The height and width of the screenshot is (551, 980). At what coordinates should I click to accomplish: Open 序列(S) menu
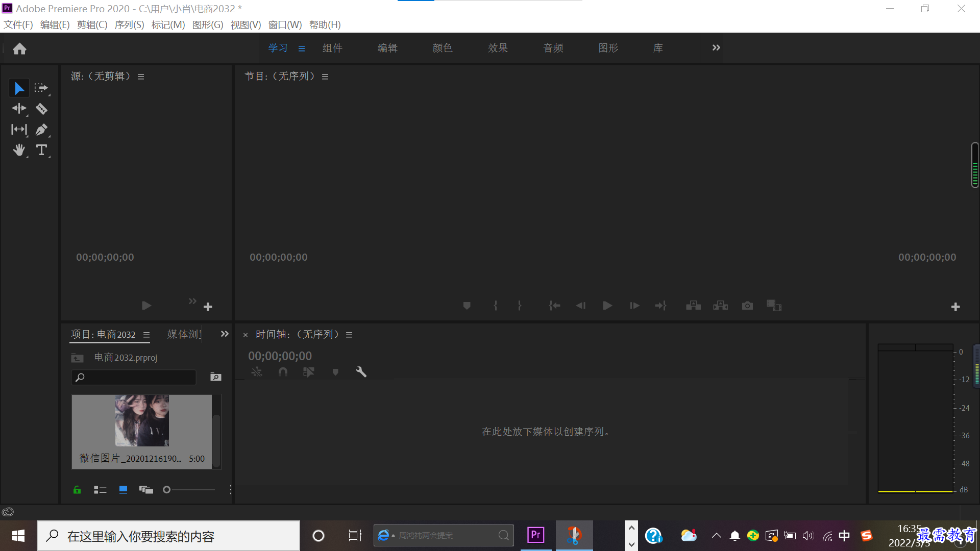129,24
